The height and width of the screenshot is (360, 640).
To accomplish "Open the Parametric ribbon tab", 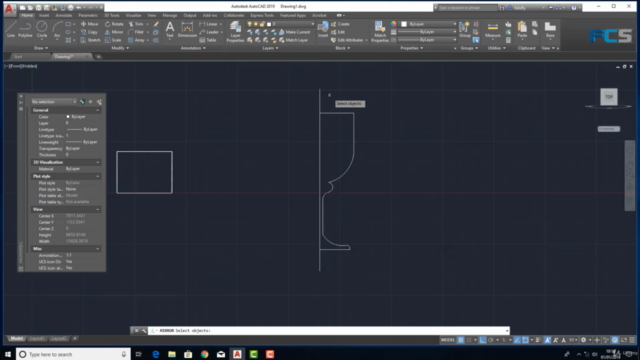I will (x=88, y=16).
